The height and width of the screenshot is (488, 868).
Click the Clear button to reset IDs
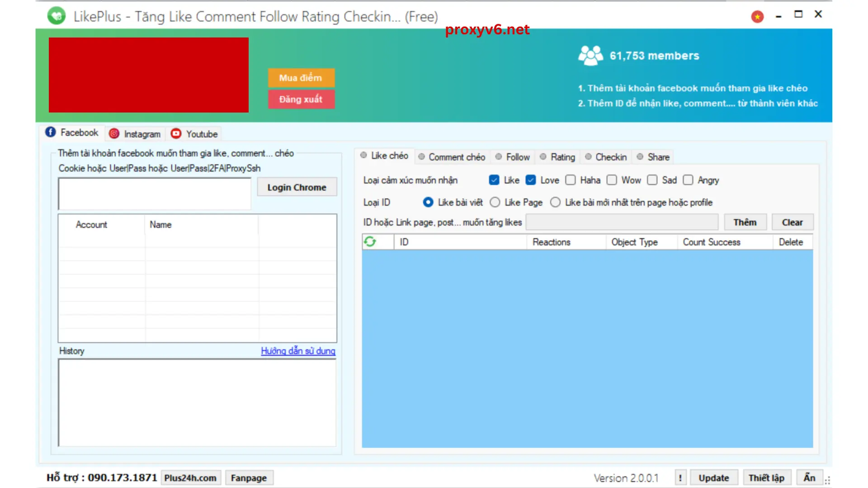pyautogui.click(x=792, y=222)
